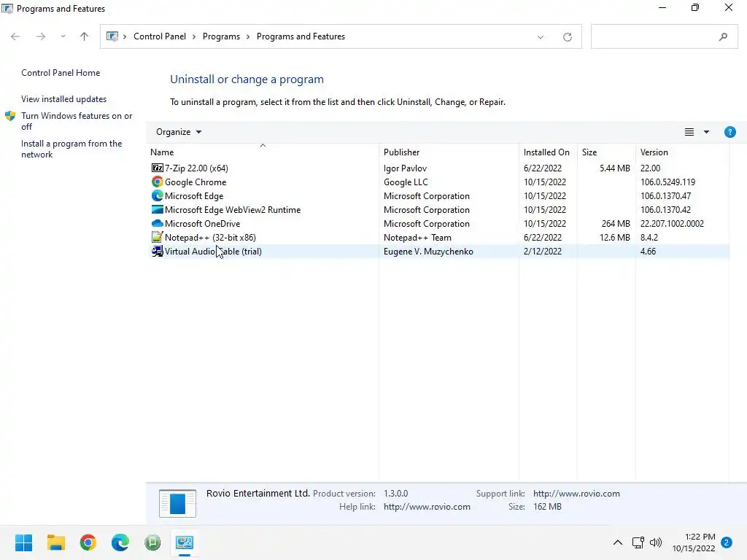Navigate to the Control Panel breadcrumb
747x560 pixels.
pyautogui.click(x=160, y=36)
